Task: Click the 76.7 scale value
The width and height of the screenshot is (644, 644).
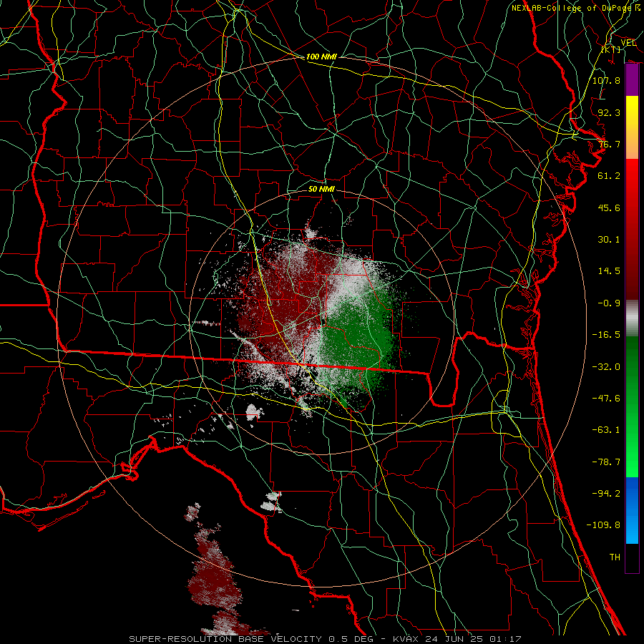Action: pyautogui.click(x=609, y=144)
